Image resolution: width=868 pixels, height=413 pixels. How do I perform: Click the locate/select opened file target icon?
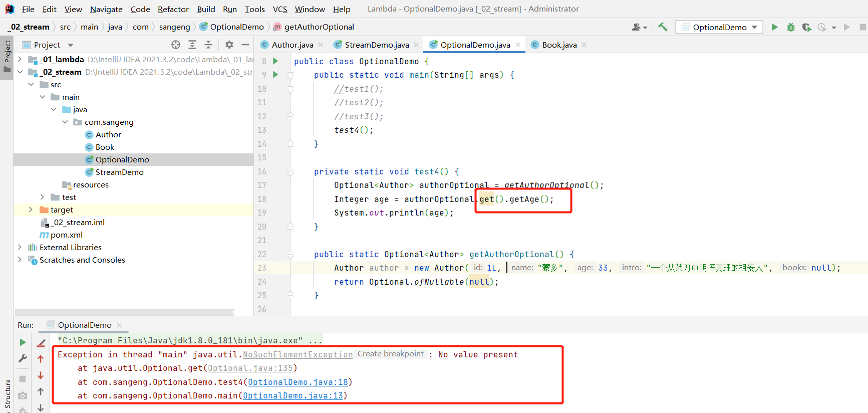(176, 45)
